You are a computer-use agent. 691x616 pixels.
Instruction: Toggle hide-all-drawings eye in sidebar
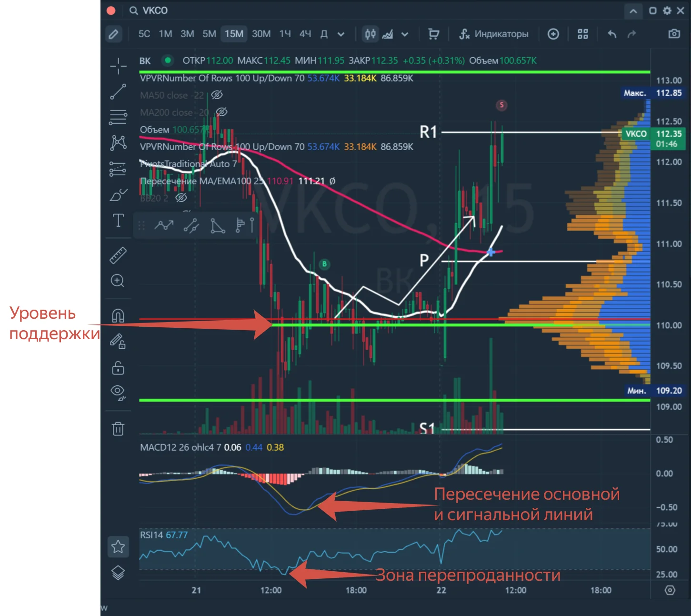click(118, 393)
